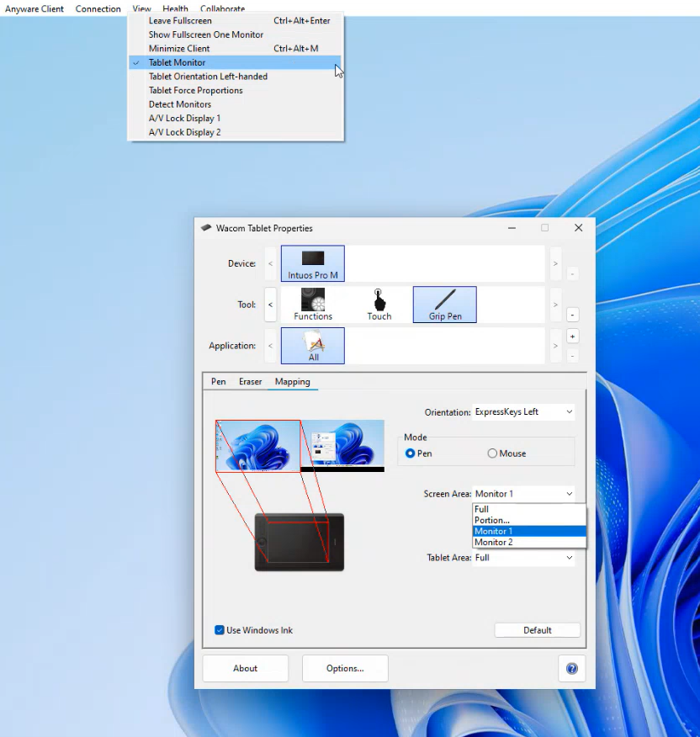Select the All applications icon
Image resolution: width=700 pixels, height=737 pixels.
click(x=313, y=346)
